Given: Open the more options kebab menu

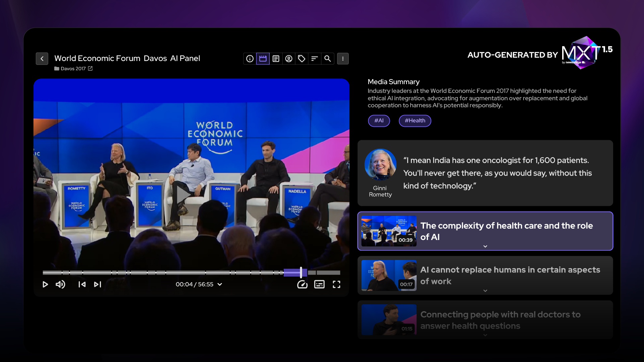Looking at the screenshot, I should 343,58.
